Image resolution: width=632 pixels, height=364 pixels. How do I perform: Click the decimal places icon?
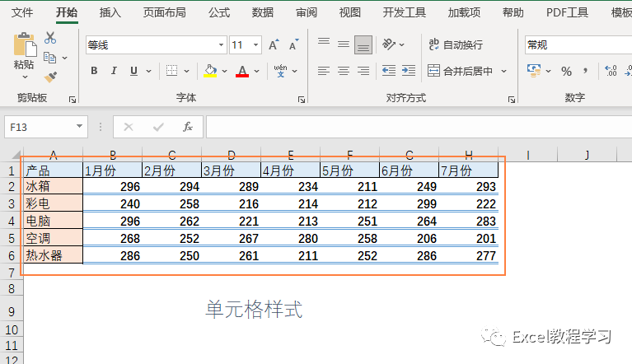click(x=611, y=71)
